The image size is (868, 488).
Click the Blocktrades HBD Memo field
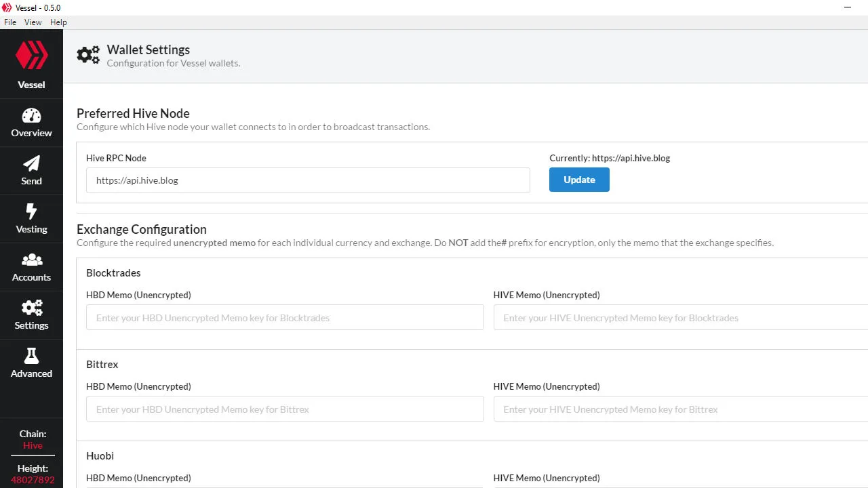click(285, 317)
